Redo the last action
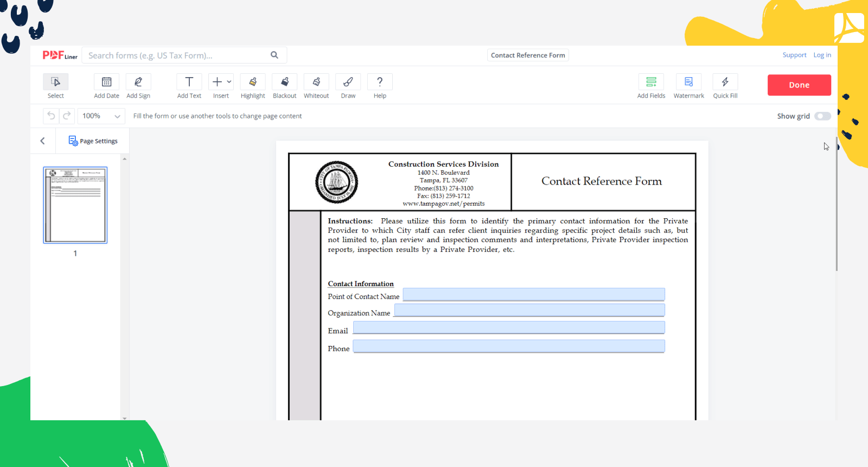Image resolution: width=868 pixels, height=467 pixels. point(67,116)
